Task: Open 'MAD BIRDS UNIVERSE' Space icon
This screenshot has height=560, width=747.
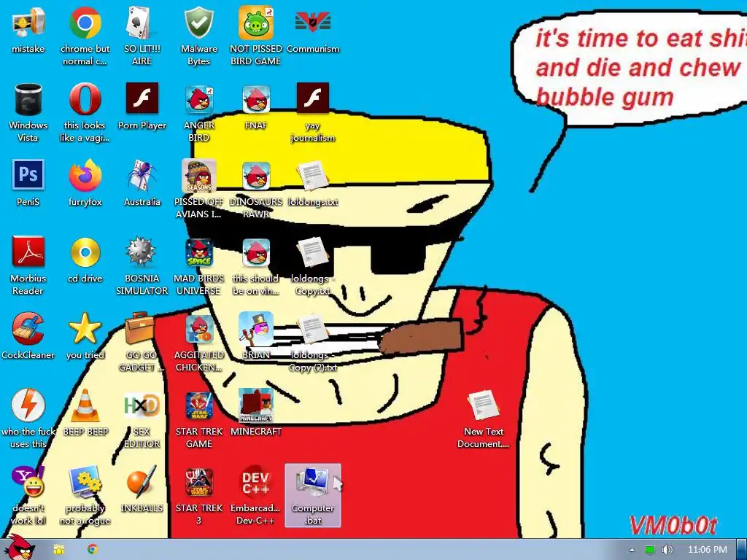Action: (199, 265)
